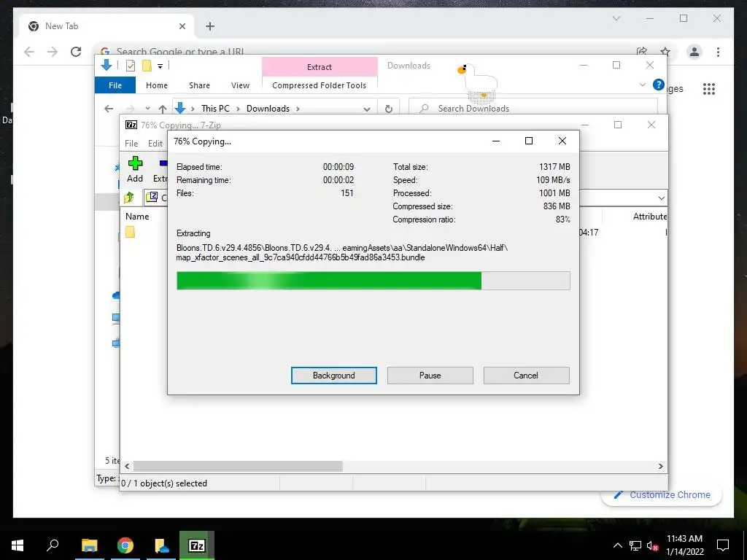Go back in File Explorer
This screenshot has width=747, height=560.
109,109
